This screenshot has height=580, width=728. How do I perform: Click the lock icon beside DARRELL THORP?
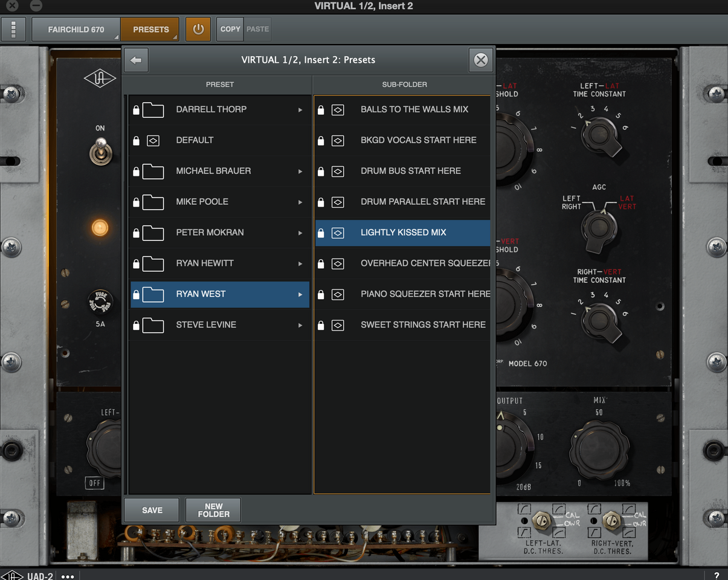[136, 110]
